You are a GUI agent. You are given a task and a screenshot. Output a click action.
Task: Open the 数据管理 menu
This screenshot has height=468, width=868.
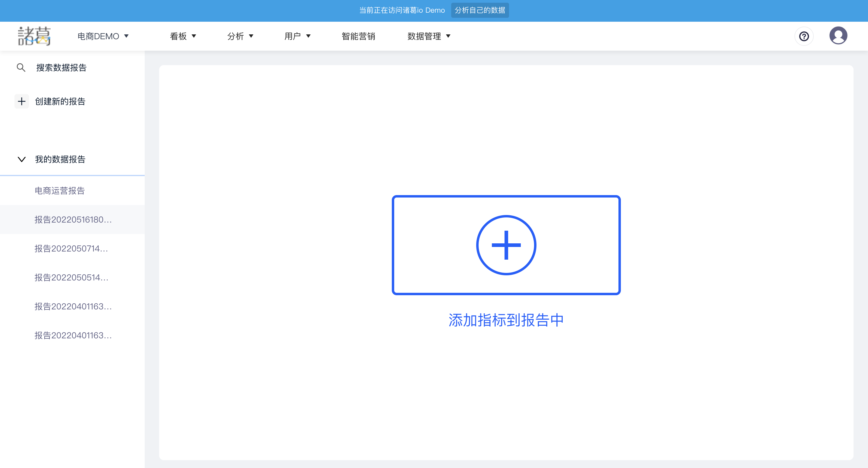(428, 36)
